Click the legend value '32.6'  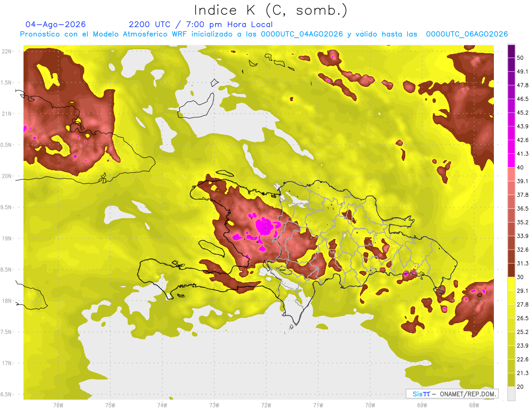point(522,250)
